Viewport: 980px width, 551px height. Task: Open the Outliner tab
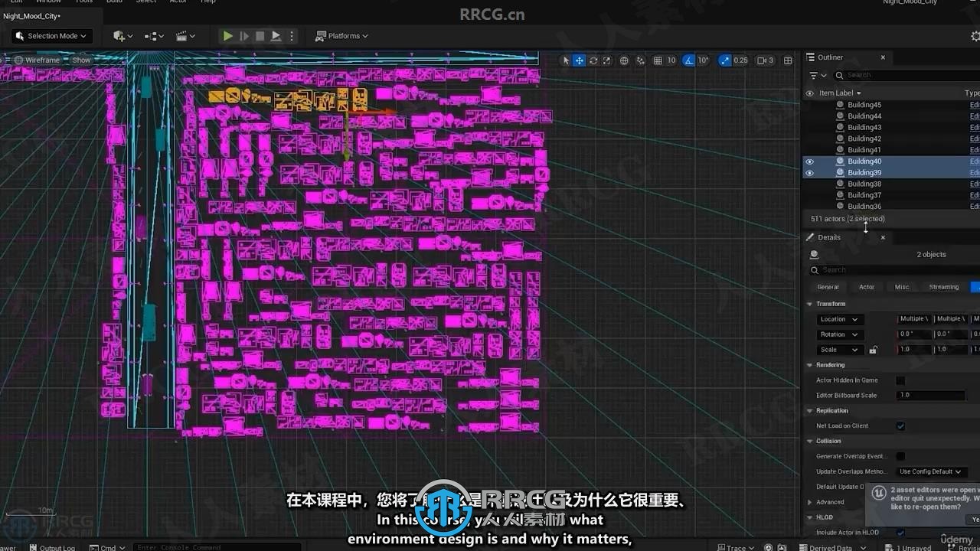coord(830,57)
